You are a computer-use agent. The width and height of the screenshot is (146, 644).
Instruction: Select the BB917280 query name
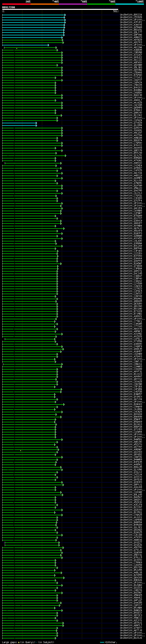pos(8,7)
